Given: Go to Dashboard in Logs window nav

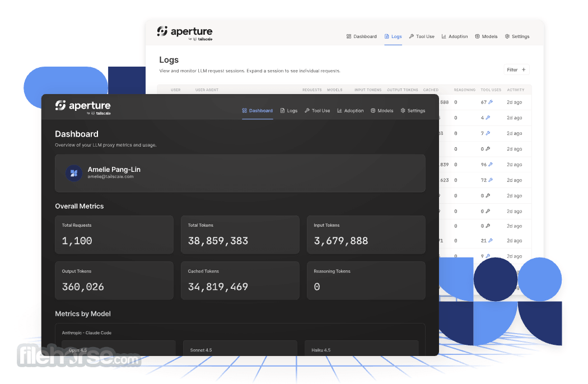Looking at the screenshot, I should click(362, 36).
